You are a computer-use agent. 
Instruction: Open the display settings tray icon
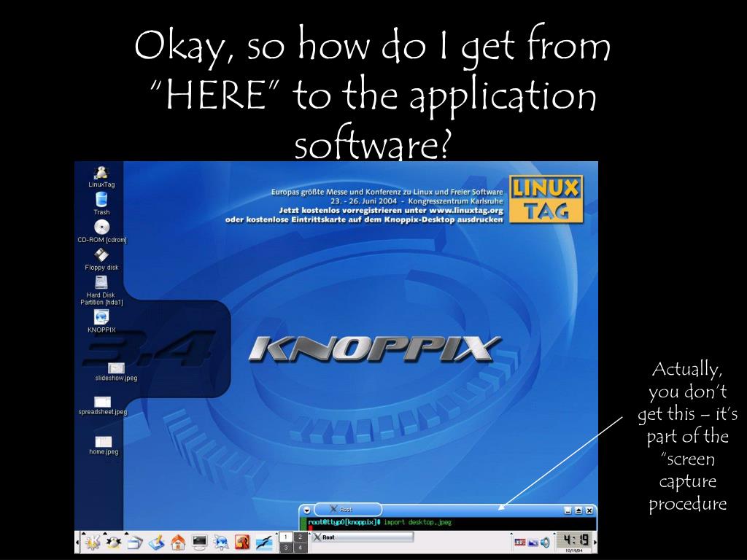[533, 542]
